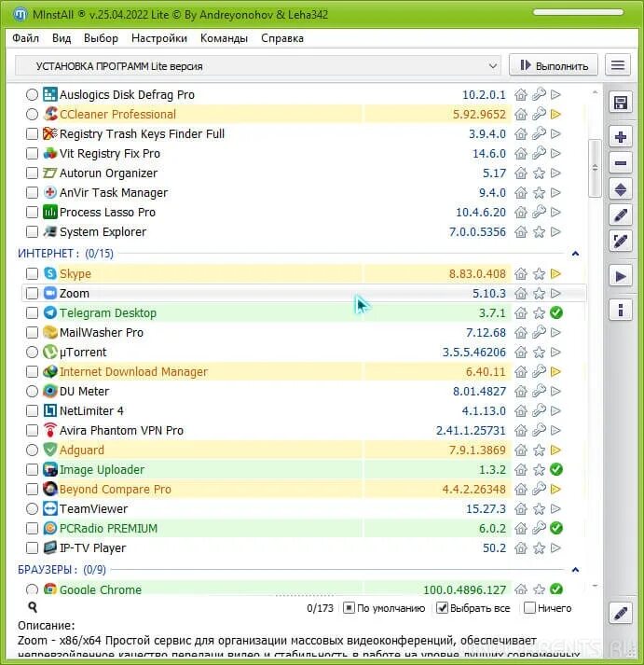Open the Настройки menu
Screen dimensions: 644x665
159,38
